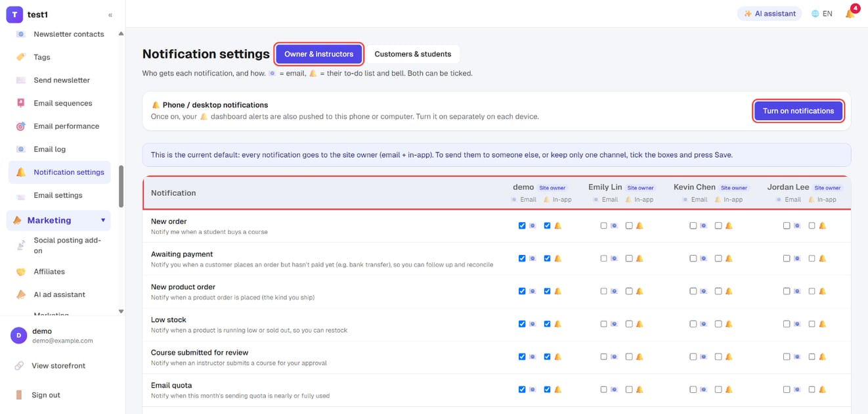Viewport: 868px width, 414px height.
Task: Click sidebar scroll up arrow
Action: [x=121, y=34]
